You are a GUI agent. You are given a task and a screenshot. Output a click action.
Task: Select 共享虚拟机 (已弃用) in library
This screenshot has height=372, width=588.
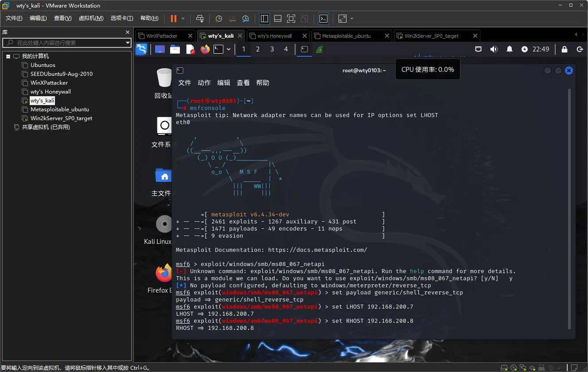point(46,127)
